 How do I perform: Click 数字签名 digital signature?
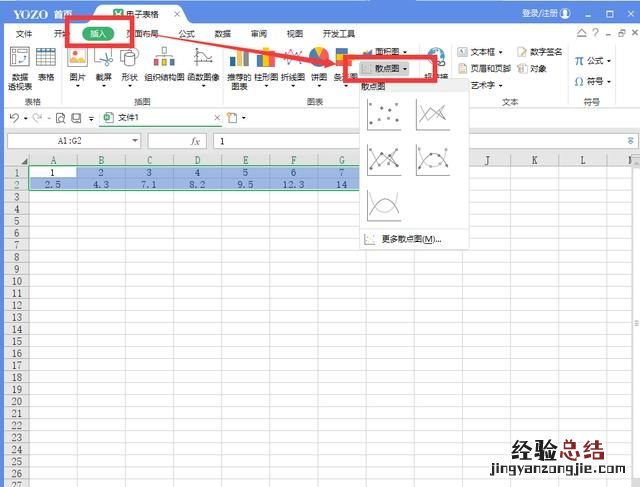(x=540, y=52)
